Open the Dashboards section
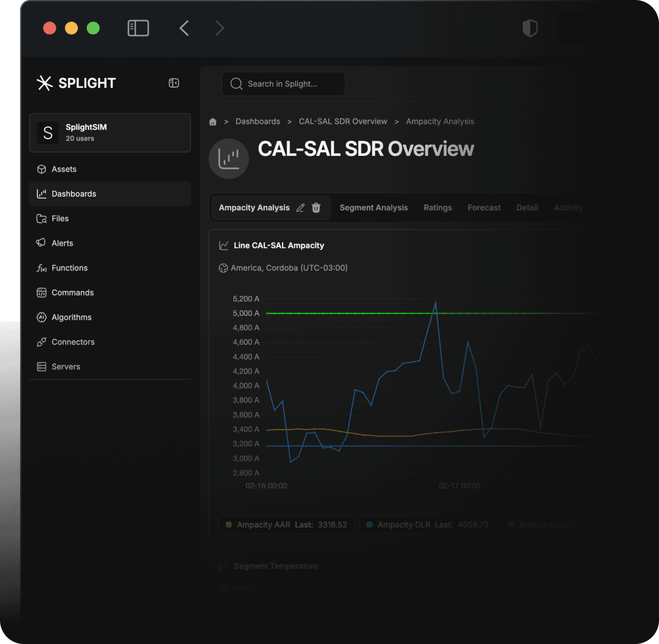The height and width of the screenshot is (644, 659). click(74, 194)
